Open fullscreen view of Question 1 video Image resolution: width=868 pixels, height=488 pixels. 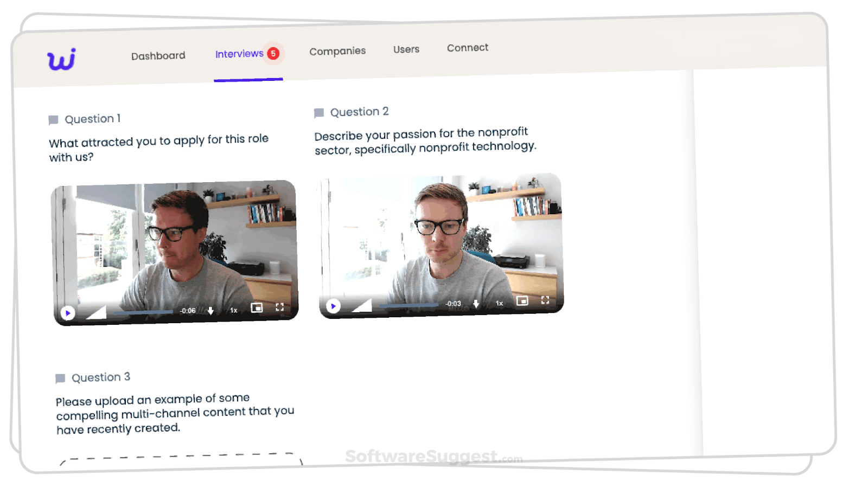pyautogui.click(x=280, y=307)
